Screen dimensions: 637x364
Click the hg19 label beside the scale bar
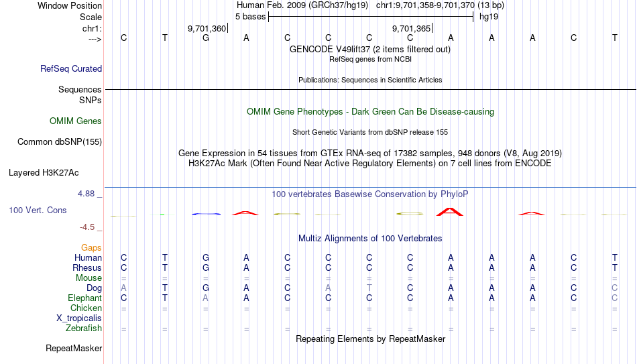[x=489, y=17]
